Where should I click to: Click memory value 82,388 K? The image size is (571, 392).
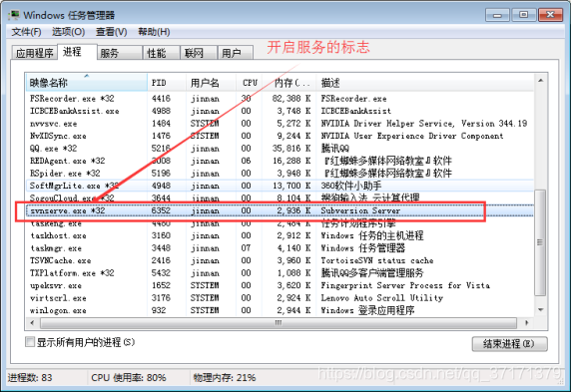tap(291, 99)
